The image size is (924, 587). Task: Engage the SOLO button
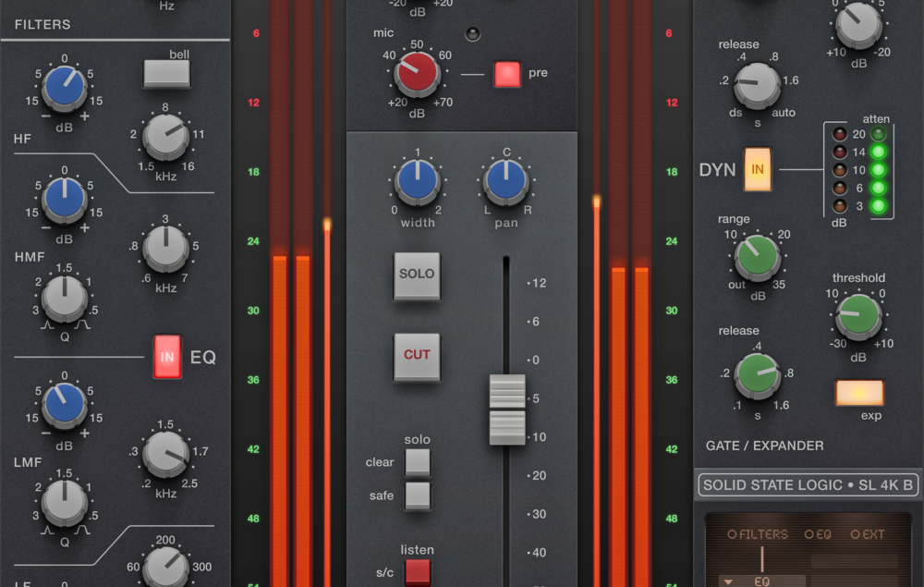coord(417,275)
